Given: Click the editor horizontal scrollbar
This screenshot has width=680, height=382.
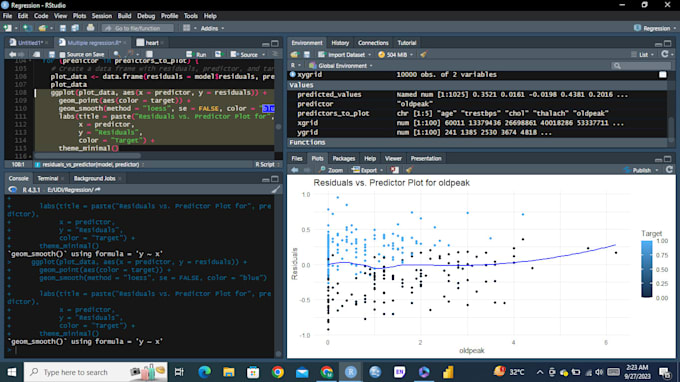Looking at the screenshot, I should pyautogui.click(x=88, y=156).
